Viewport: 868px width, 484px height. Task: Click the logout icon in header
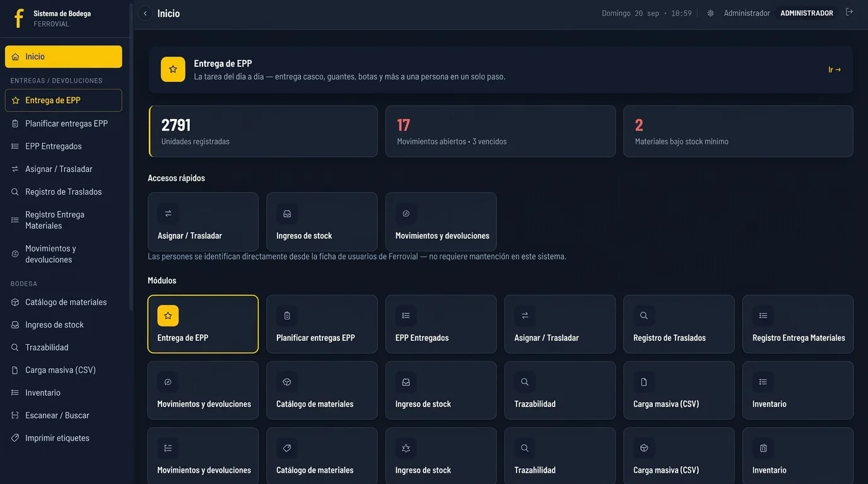tap(849, 12)
